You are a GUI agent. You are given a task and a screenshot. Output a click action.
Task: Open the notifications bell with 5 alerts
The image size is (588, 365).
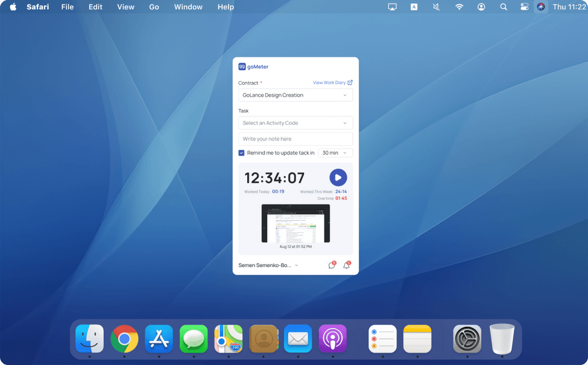[347, 265]
